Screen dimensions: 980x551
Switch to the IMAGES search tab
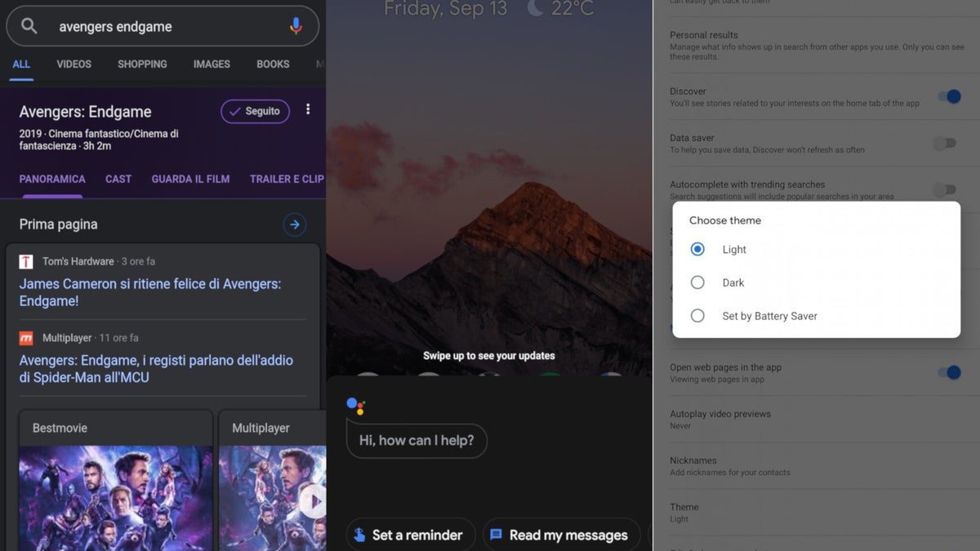pyautogui.click(x=212, y=64)
